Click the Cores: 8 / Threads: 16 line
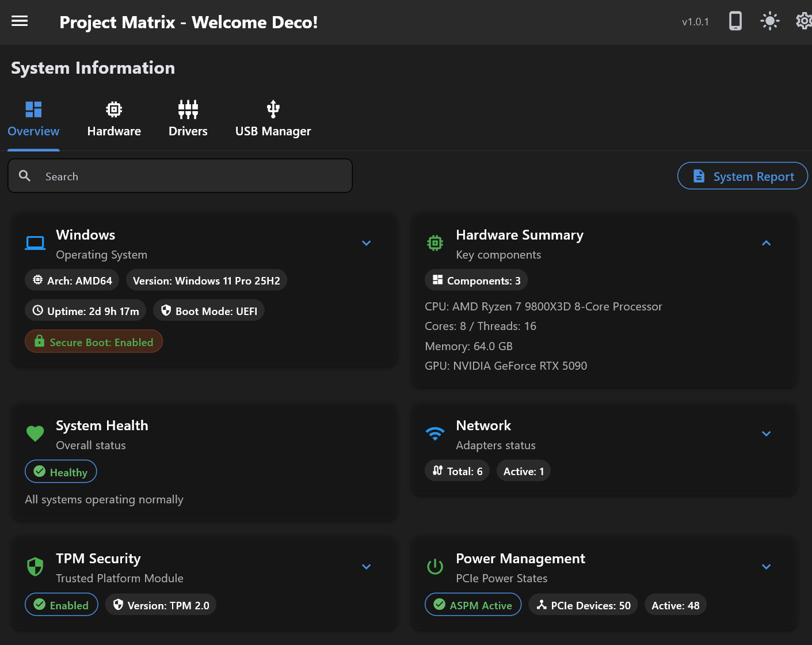 click(x=481, y=326)
